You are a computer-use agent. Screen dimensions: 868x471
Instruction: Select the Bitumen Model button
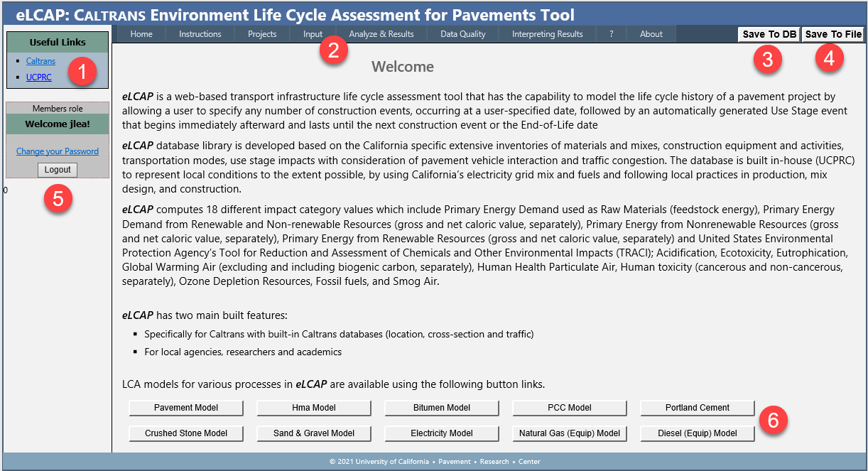442,408
